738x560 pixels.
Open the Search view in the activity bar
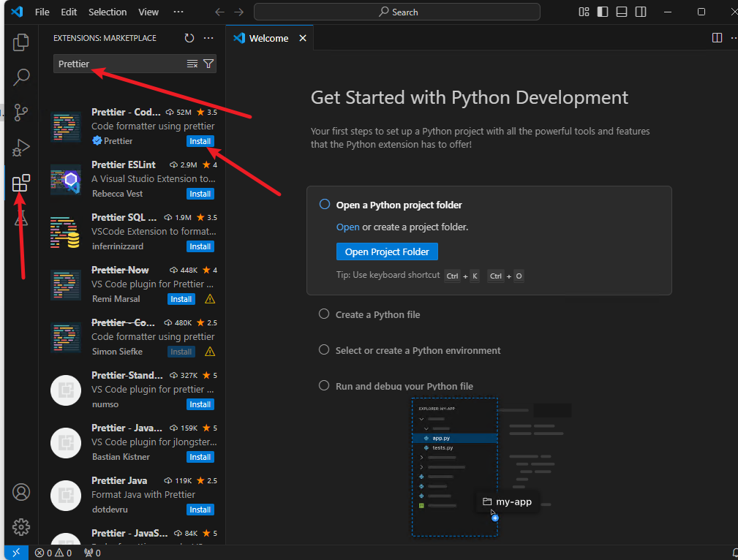click(20, 77)
